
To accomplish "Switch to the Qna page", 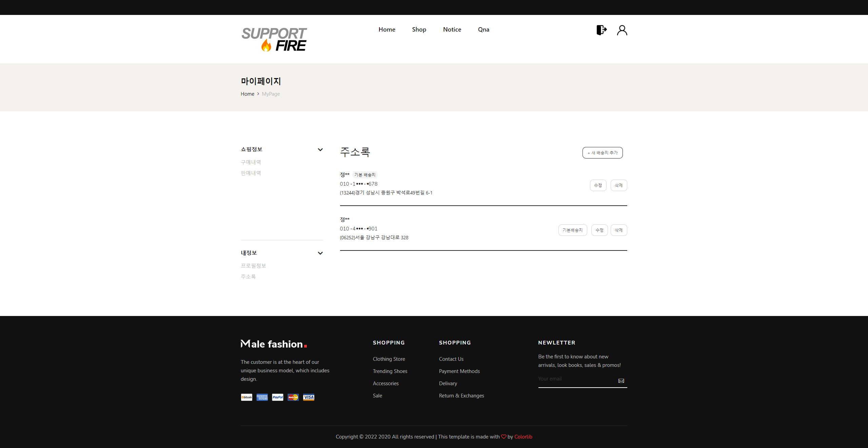I will (x=483, y=30).
